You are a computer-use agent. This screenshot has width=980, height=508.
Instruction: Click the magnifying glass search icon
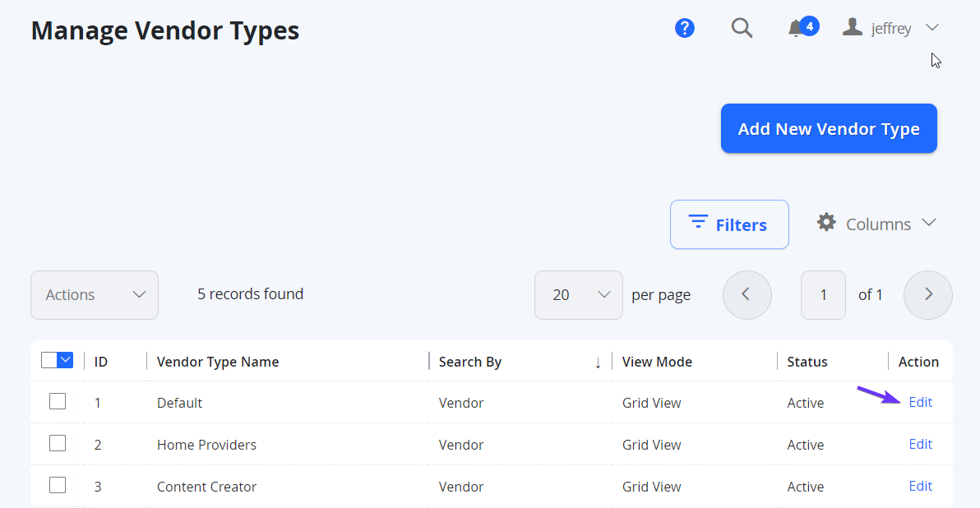(742, 28)
